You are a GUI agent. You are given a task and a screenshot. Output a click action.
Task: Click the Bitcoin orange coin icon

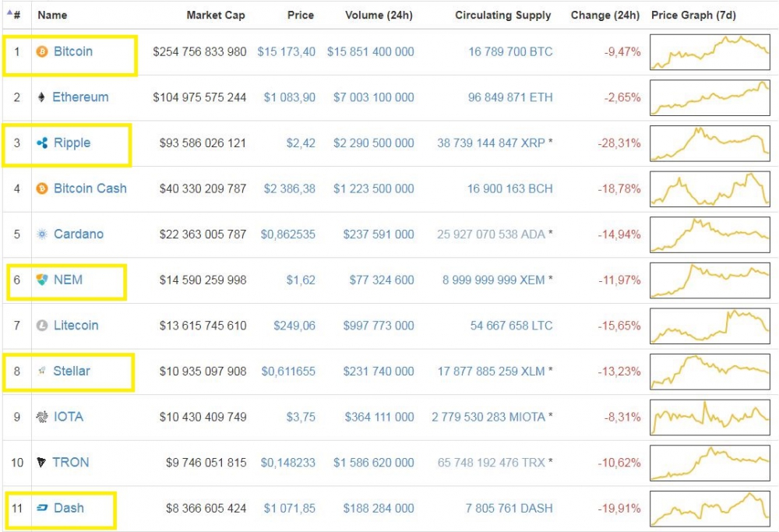point(42,51)
